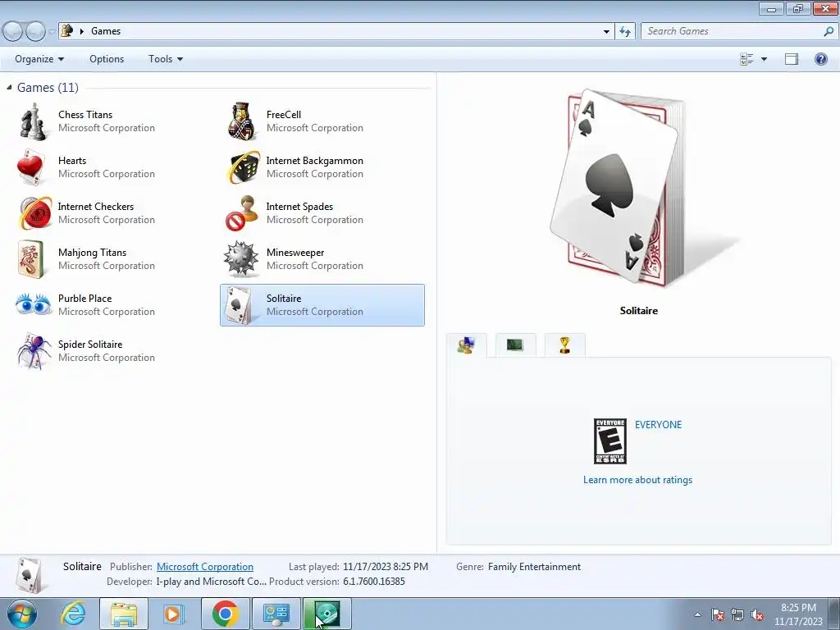840x630 pixels.
Task: Launch Internet Explorer from taskbar
Action: [73, 614]
